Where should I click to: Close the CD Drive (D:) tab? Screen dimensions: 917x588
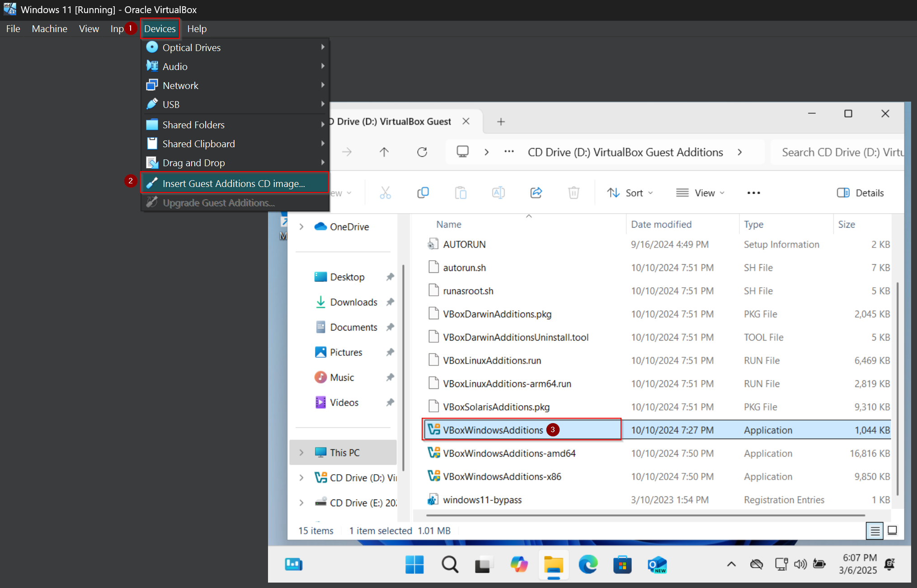click(x=466, y=121)
